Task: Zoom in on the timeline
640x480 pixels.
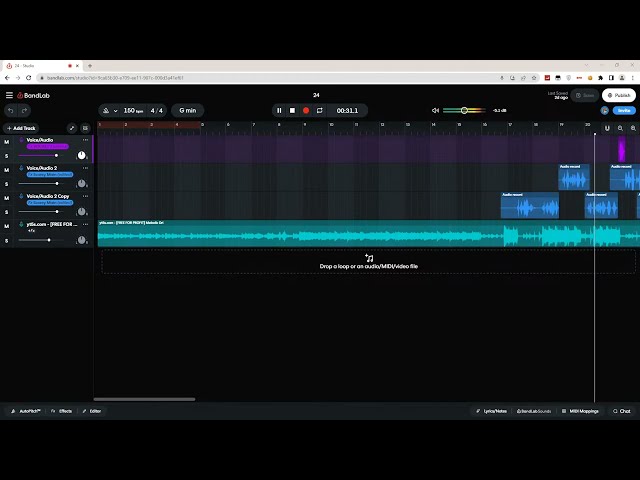Action: click(x=633, y=128)
